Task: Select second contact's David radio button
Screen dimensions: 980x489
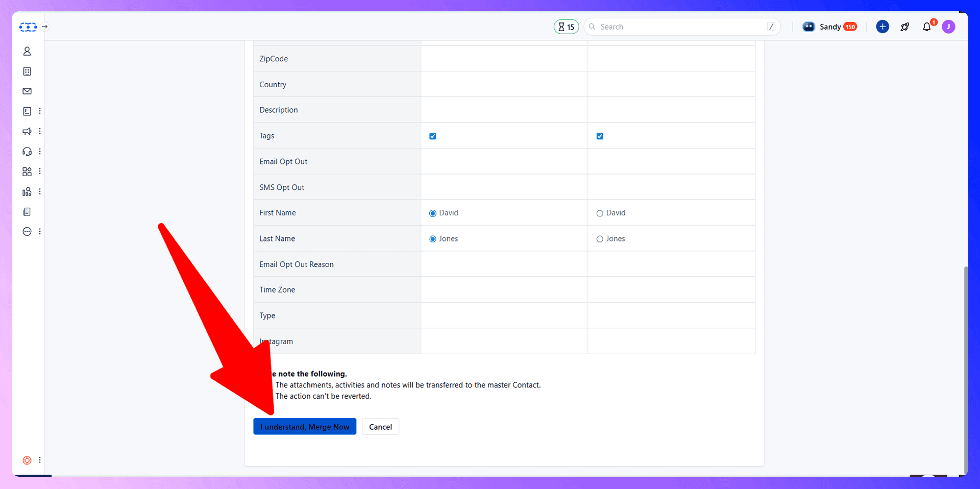Action: coord(600,213)
